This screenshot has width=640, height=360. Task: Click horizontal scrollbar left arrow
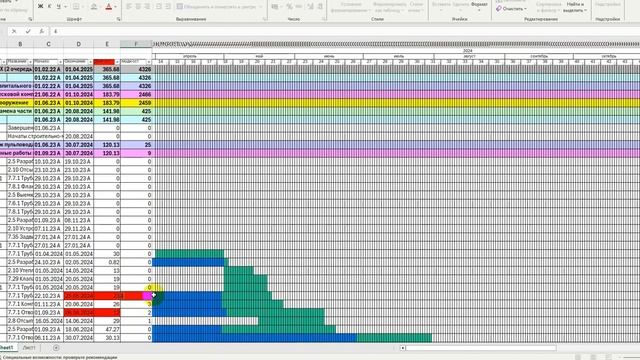pyautogui.click(x=402, y=348)
